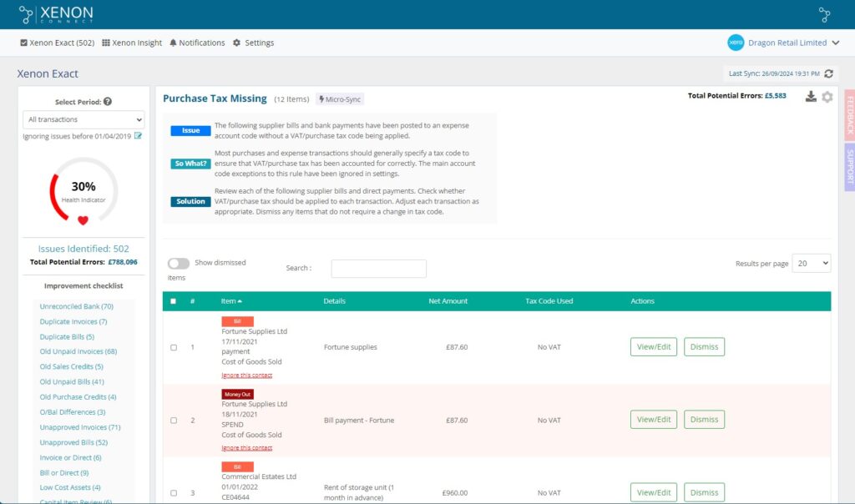Click Ignore this contact link in row 2

[246, 448]
